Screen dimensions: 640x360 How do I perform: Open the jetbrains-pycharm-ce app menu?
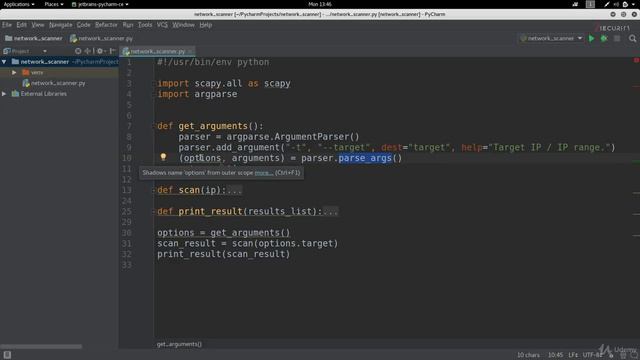click(100, 4)
